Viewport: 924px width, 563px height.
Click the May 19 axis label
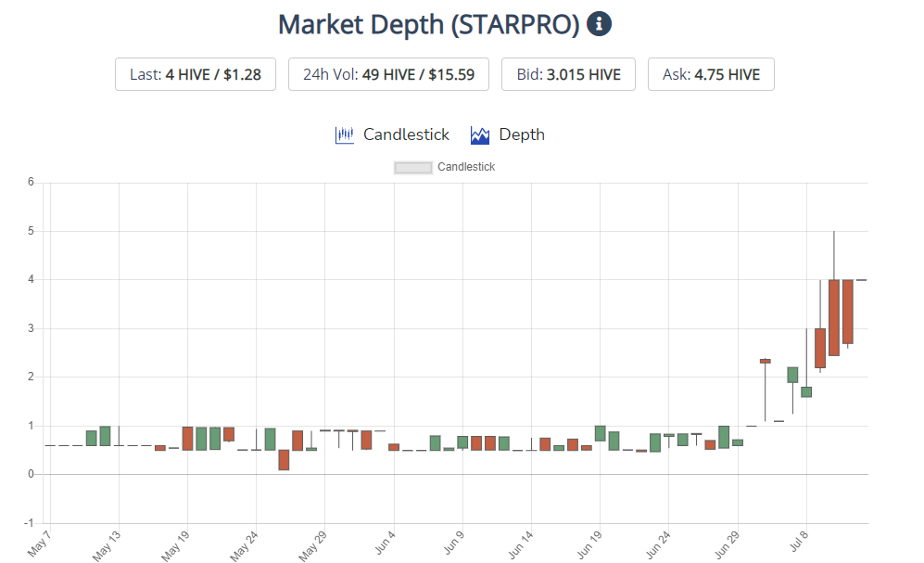tap(175, 545)
